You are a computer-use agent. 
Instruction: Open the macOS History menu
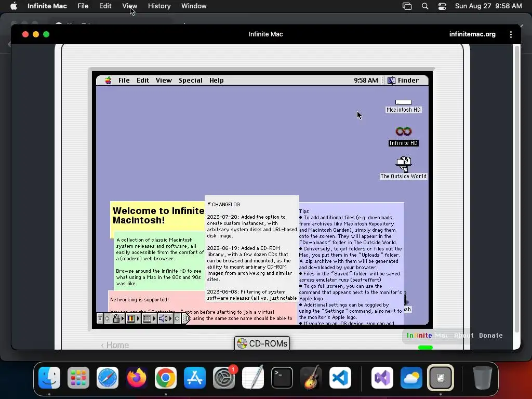coord(159,6)
